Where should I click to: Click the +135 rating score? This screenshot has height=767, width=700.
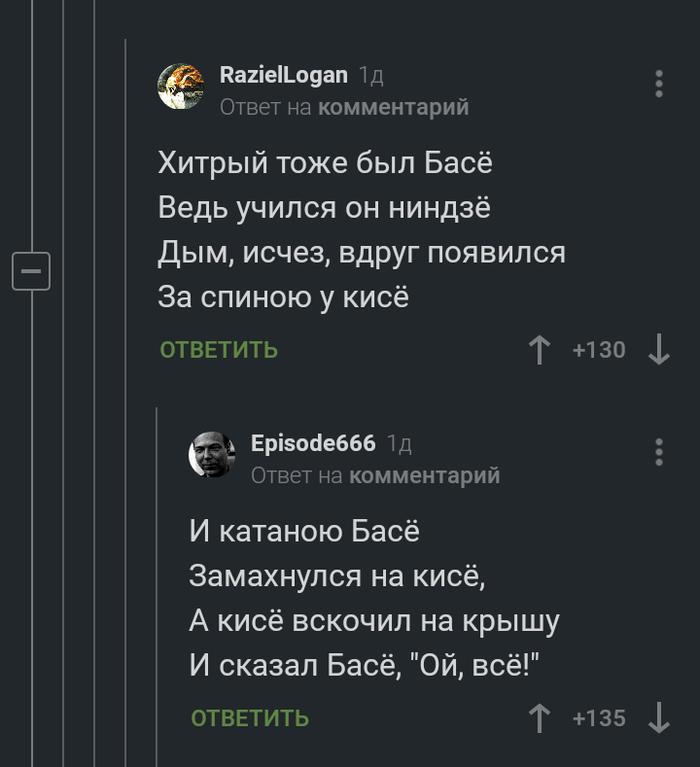(x=598, y=718)
